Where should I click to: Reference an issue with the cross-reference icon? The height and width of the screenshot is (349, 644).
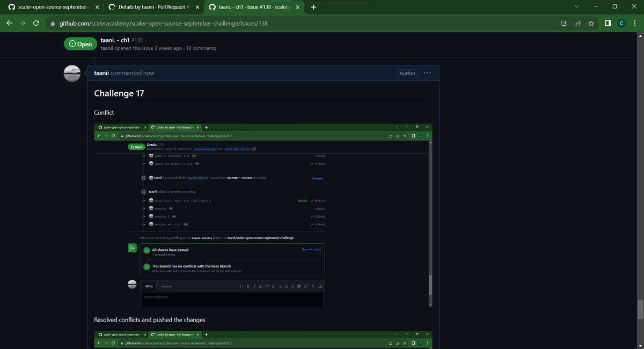click(x=306, y=286)
